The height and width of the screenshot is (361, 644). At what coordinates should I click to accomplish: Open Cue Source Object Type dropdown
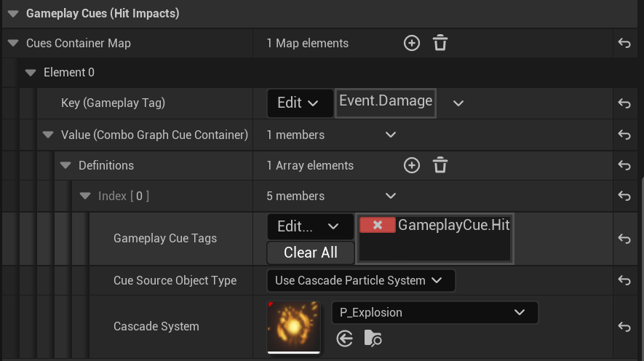click(x=360, y=280)
